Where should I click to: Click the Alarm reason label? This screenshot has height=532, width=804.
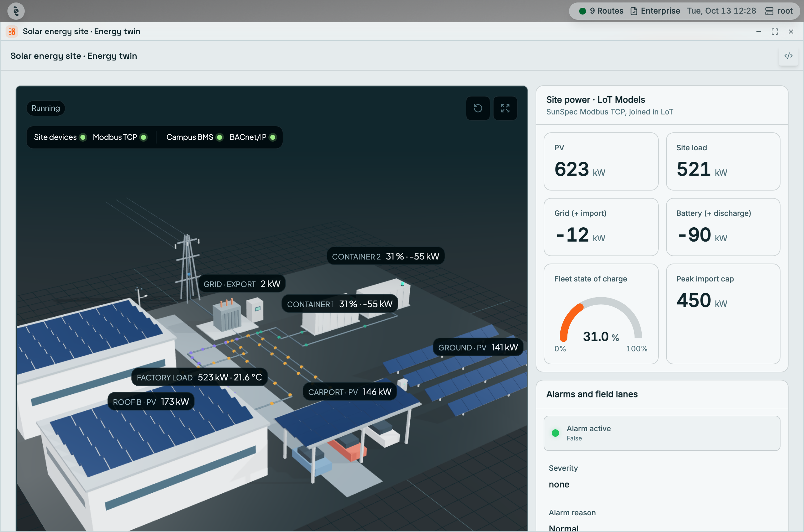(572, 512)
